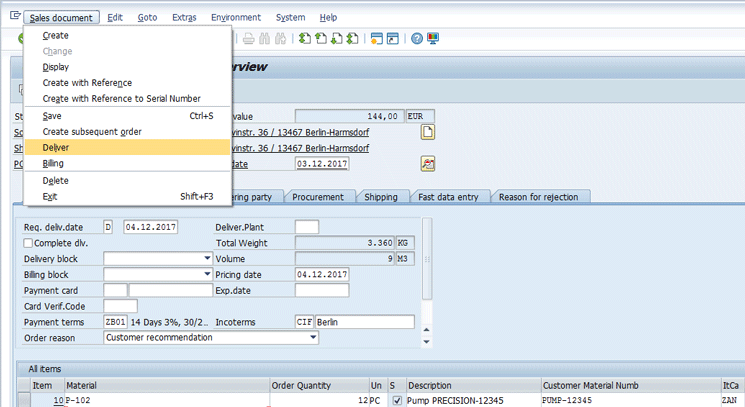
Task: Go to last page icon
Action: (352, 38)
